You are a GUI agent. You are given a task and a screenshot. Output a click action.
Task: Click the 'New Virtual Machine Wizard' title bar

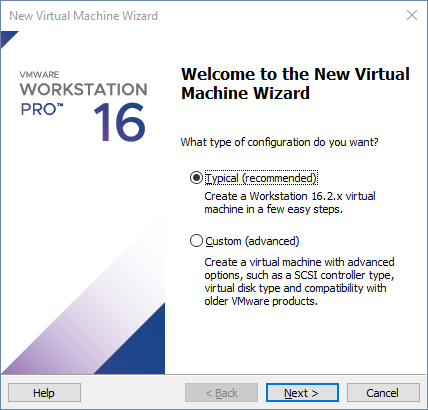(83, 16)
